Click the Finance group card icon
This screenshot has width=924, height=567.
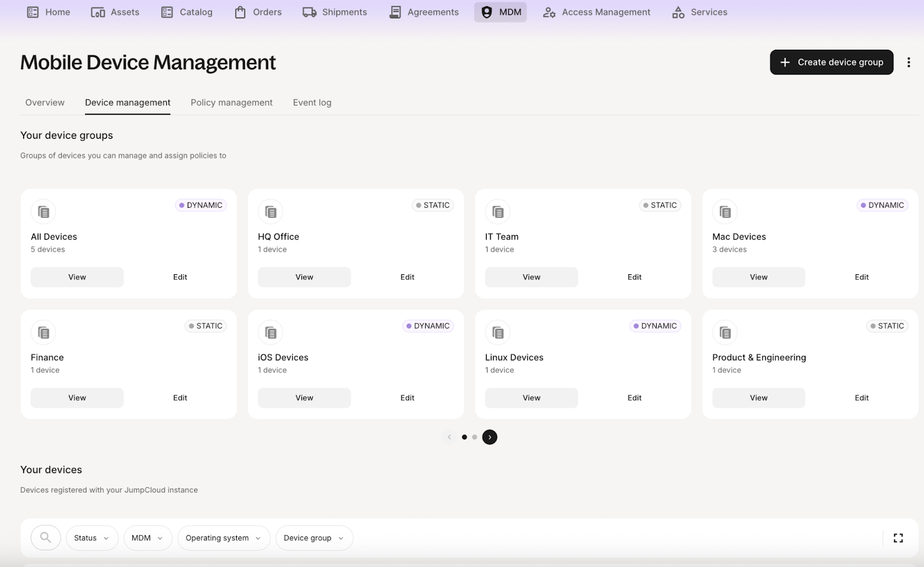[x=43, y=333]
